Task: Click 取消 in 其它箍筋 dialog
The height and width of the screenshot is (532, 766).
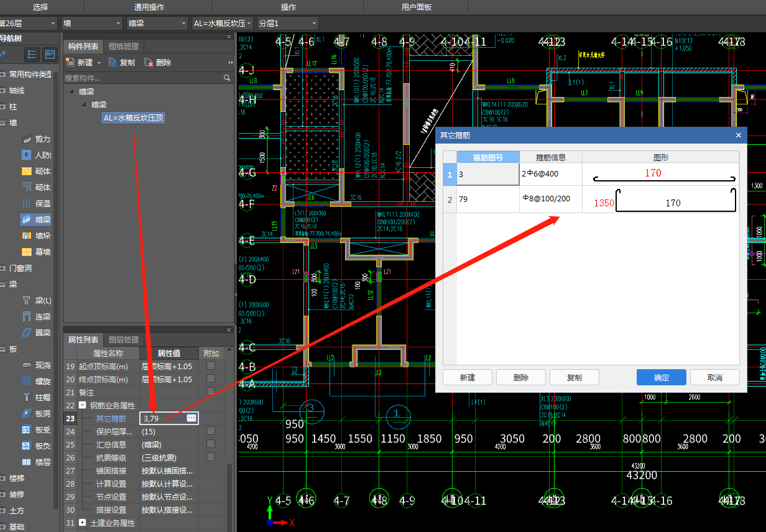Action: tap(715, 377)
